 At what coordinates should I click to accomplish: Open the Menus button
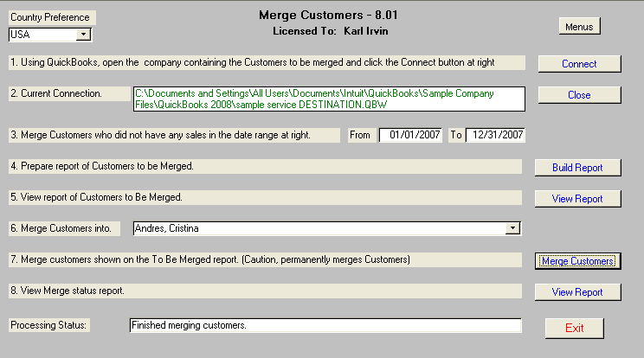click(579, 26)
